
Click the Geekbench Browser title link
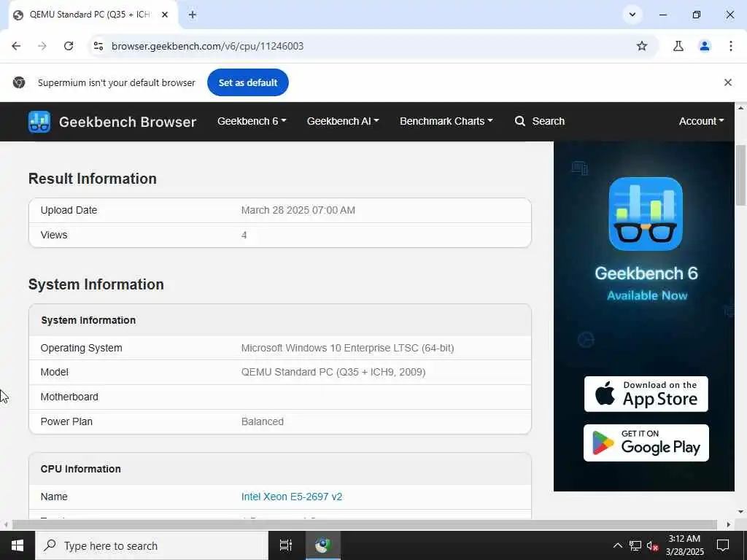(x=128, y=122)
